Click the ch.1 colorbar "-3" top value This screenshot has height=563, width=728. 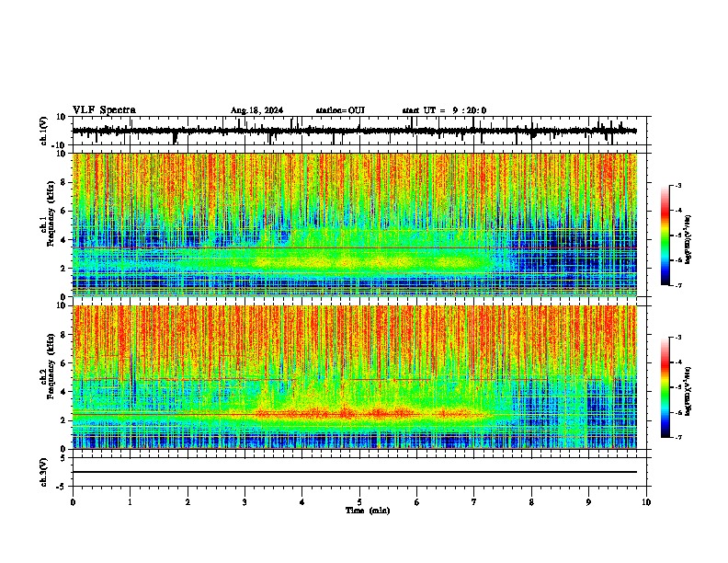pyautogui.click(x=678, y=185)
